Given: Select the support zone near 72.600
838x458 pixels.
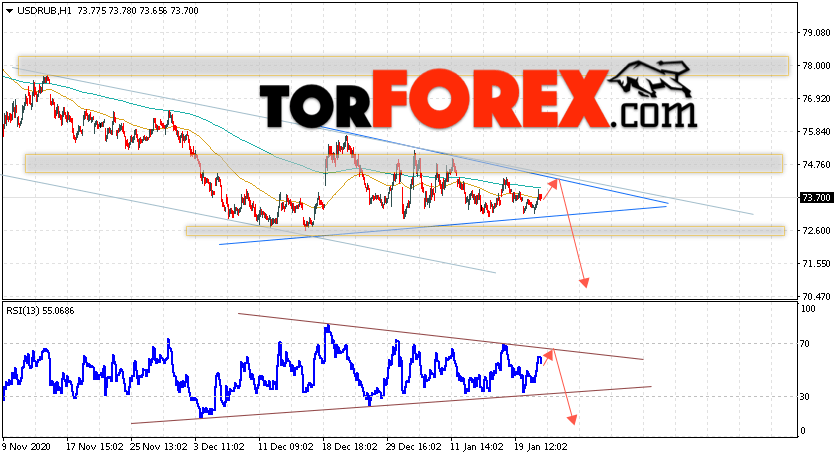Looking at the screenshot, I should tap(485, 231).
